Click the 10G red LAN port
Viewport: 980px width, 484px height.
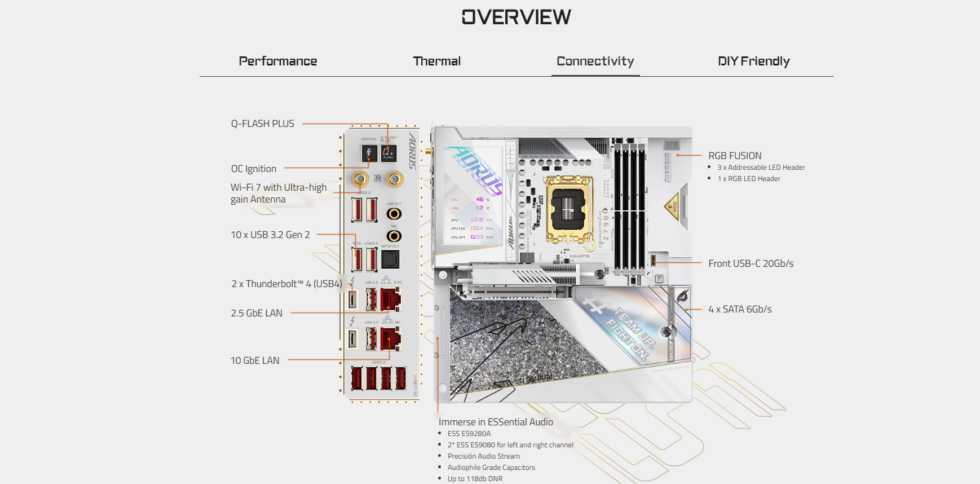point(391,338)
